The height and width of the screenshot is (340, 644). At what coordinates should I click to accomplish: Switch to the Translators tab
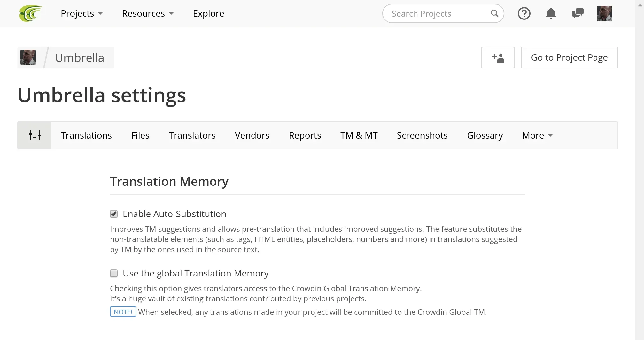coord(192,135)
